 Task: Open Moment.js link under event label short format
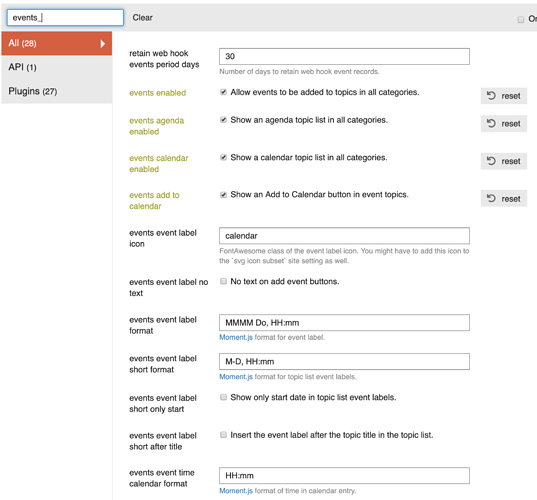(x=236, y=377)
